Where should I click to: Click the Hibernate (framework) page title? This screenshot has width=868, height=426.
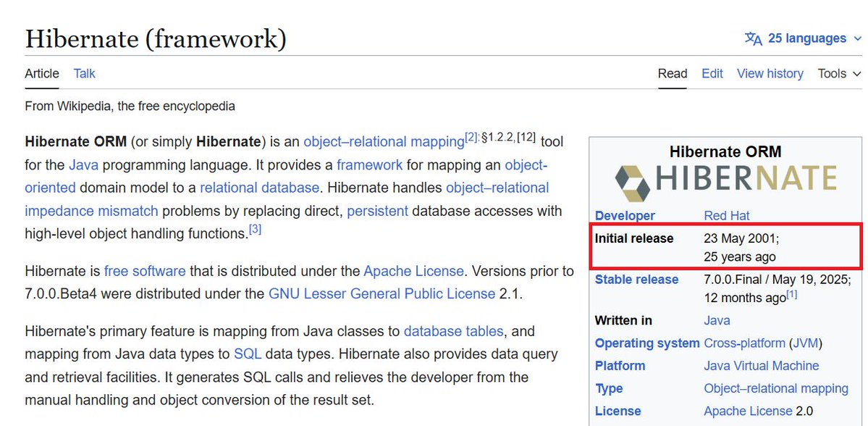[x=156, y=39]
